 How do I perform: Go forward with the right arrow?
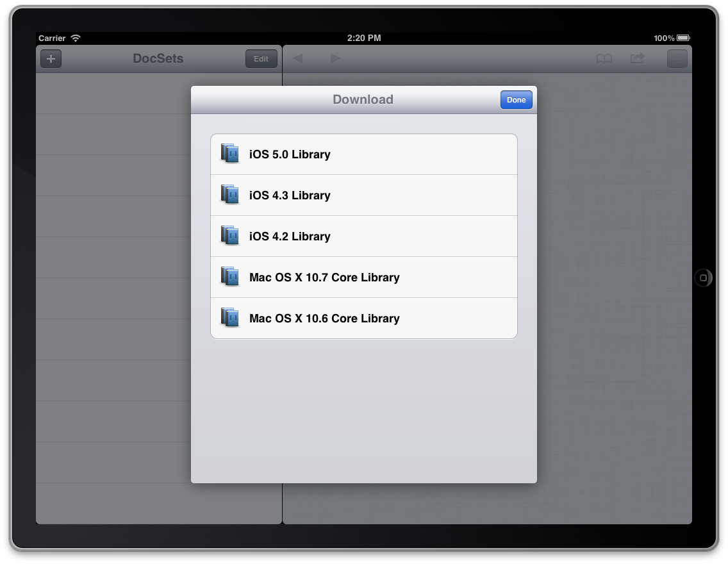pos(335,58)
